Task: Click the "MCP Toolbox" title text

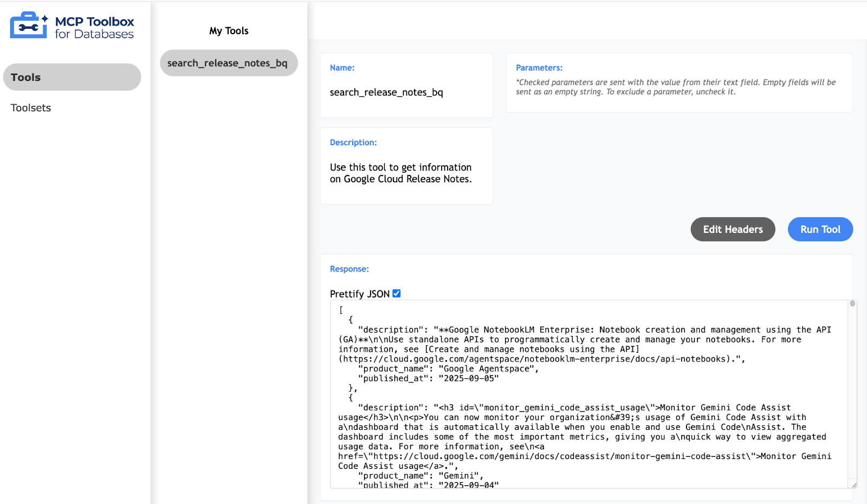Action: click(94, 22)
